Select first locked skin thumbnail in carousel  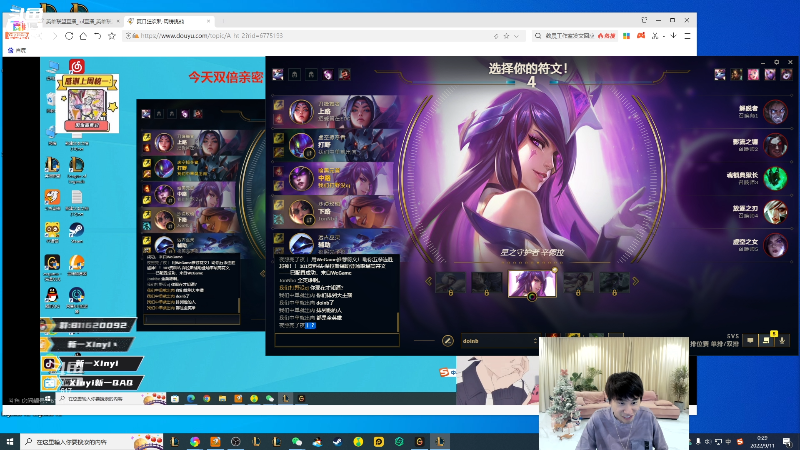pos(450,283)
